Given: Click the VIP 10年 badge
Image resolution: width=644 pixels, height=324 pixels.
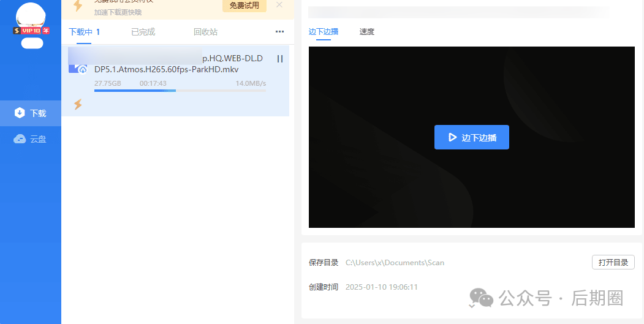Looking at the screenshot, I should pos(31,31).
